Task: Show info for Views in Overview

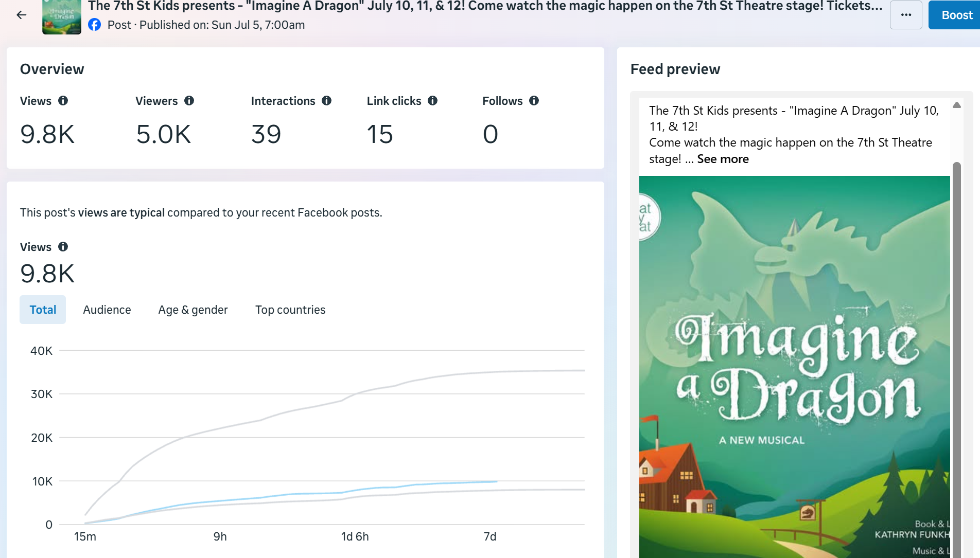Action: click(x=63, y=101)
